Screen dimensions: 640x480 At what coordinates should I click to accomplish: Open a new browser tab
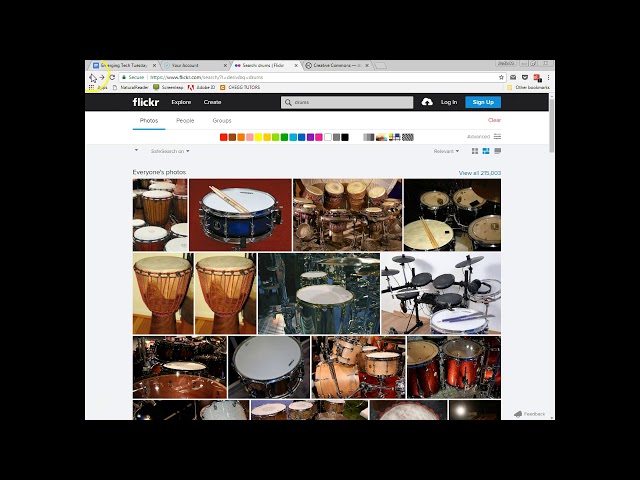pyautogui.click(x=380, y=65)
